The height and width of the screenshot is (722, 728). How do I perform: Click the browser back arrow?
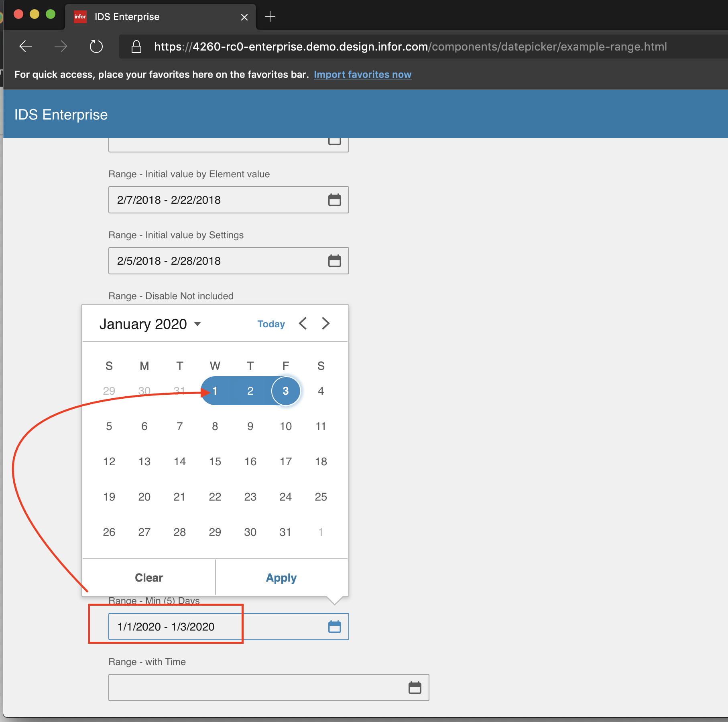(26, 47)
